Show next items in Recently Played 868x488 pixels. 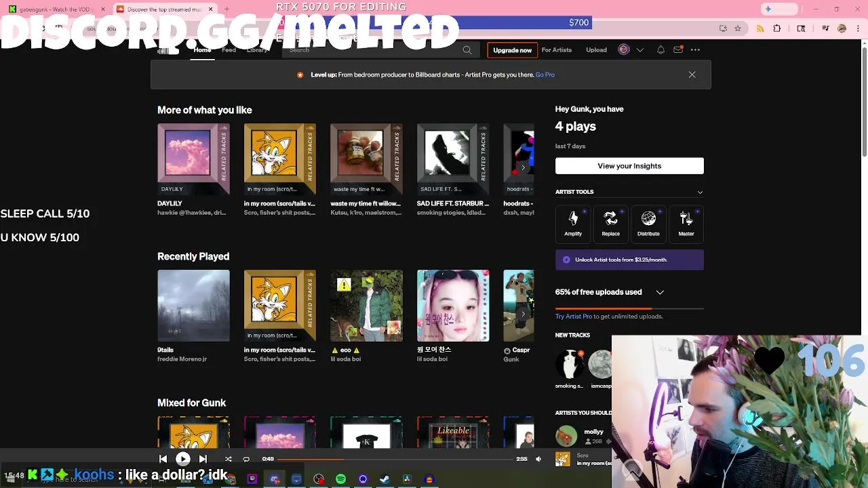(x=523, y=314)
